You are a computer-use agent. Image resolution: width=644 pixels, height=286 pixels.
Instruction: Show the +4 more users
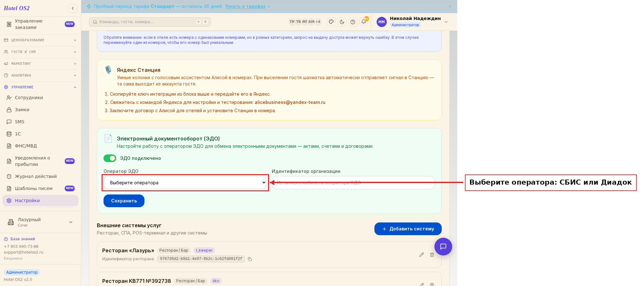[x=318, y=22]
